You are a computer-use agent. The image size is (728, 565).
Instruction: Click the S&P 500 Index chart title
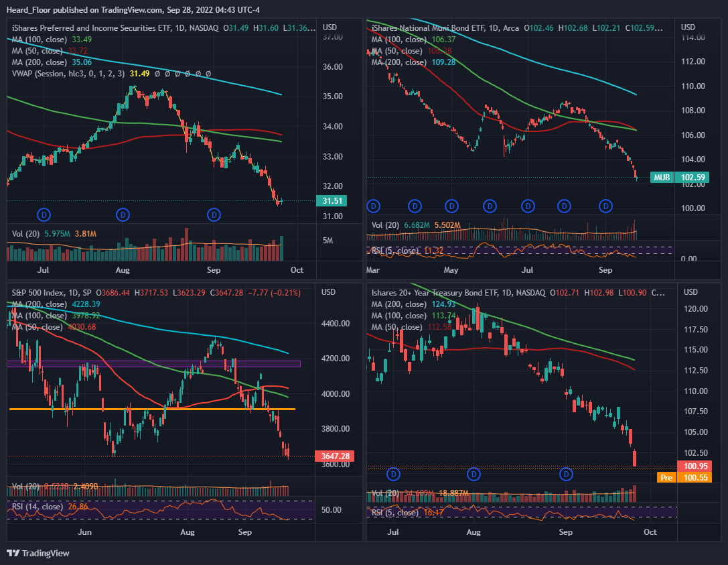point(39,293)
